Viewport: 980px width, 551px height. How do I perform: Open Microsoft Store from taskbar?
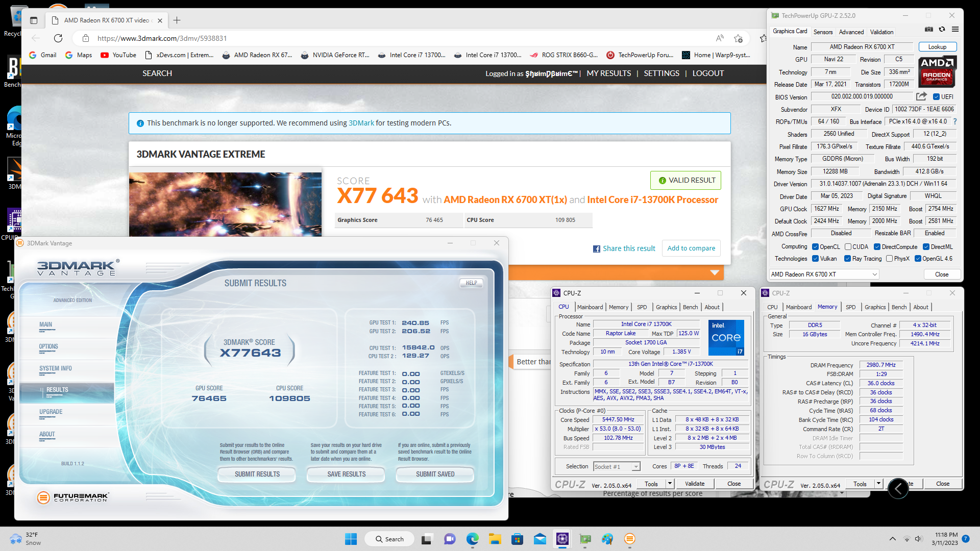click(x=517, y=539)
